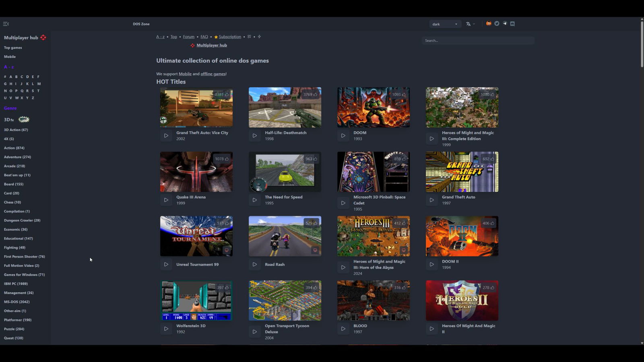Focus the Search input field

point(478,41)
